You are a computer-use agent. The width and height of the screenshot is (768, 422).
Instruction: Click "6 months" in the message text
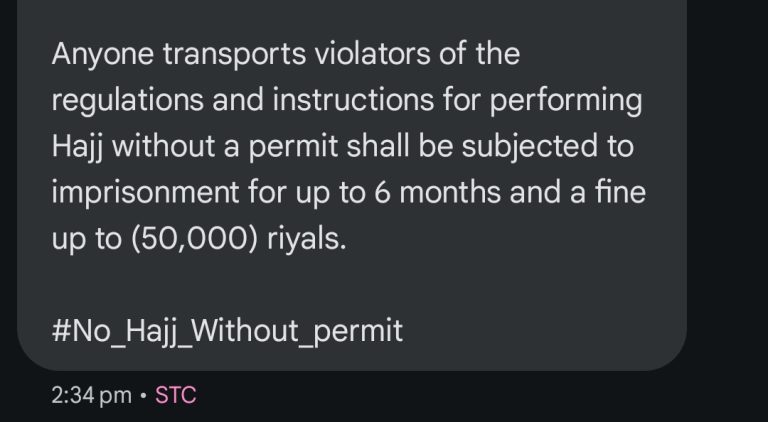(x=437, y=192)
